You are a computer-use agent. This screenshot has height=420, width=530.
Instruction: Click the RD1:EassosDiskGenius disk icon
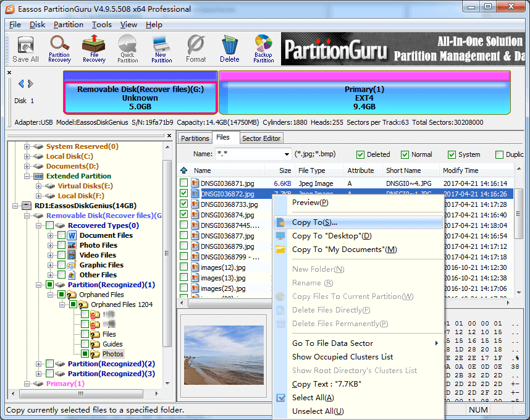click(x=27, y=206)
